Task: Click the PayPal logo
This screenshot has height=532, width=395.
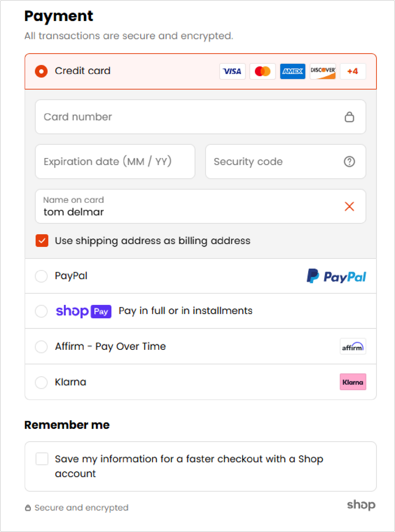Action: [336, 276]
